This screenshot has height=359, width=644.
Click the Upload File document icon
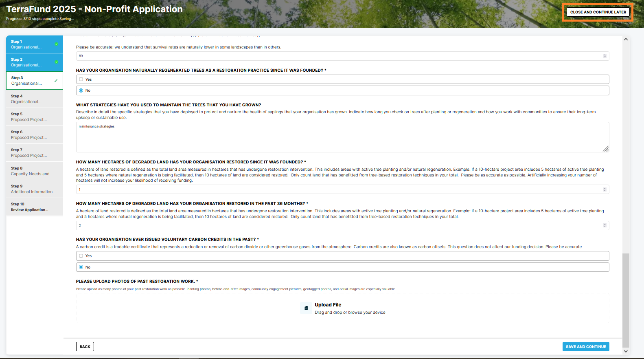(306, 308)
